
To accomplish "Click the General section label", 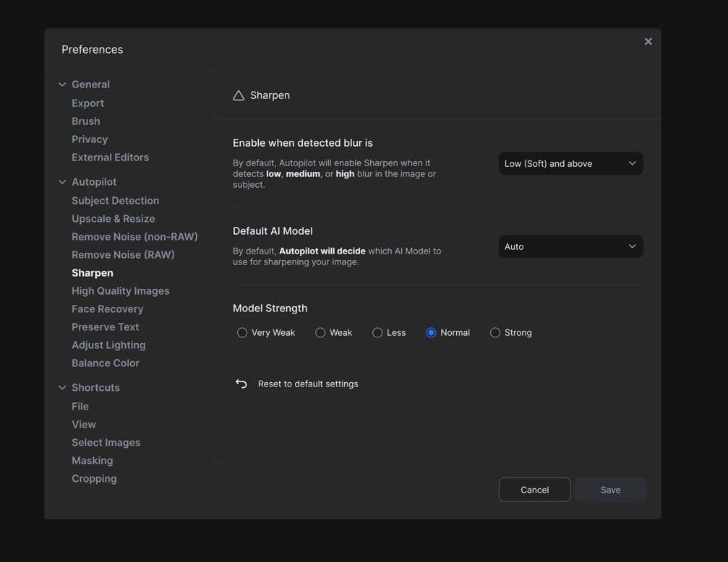I will tap(90, 85).
